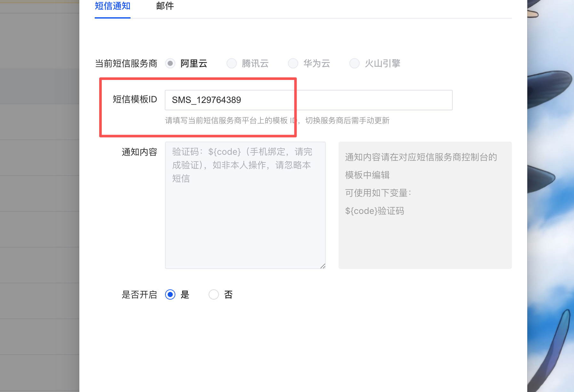The image size is (574, 392).
Task: Choose the 腾讯云 radio option
Action: 232,63
